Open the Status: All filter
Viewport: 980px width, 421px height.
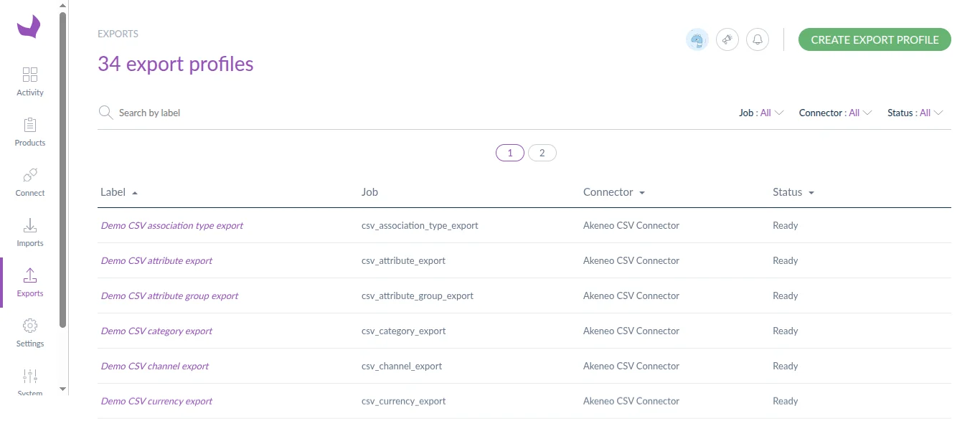pyautogui.click(x=914, y=113)
